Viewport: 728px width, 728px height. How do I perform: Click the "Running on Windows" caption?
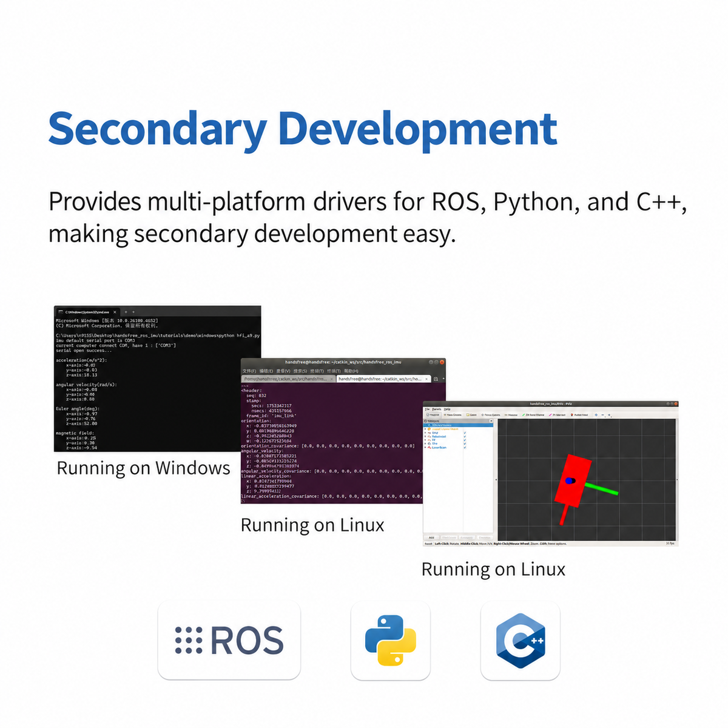[143, 468]
